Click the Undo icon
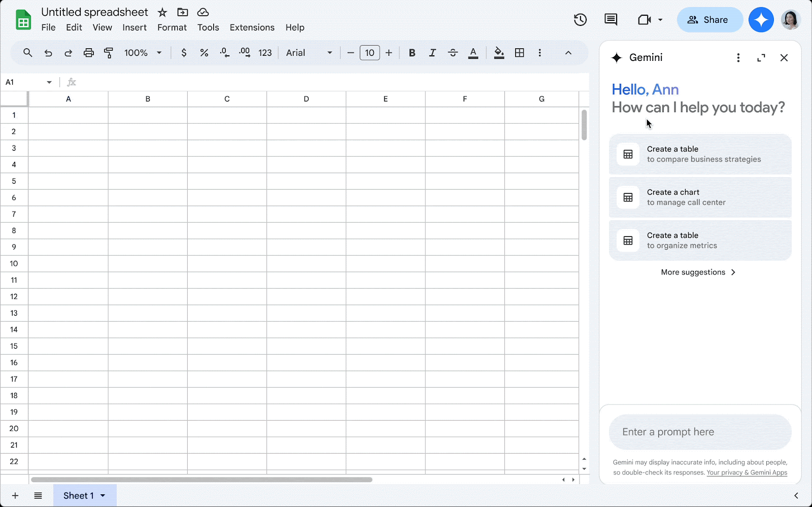 [48, 52]
